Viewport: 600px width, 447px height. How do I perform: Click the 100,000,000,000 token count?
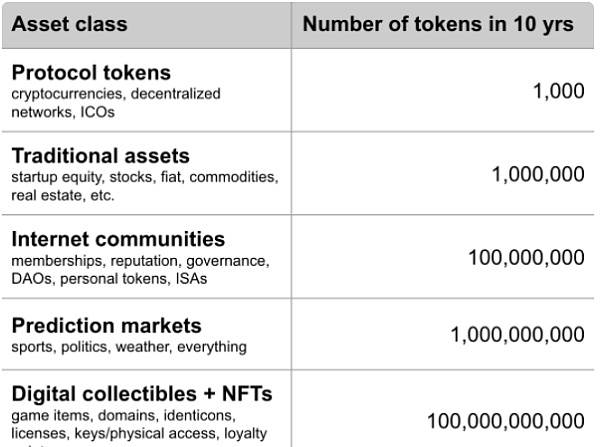pyautogui.click(x=506, y=421)
